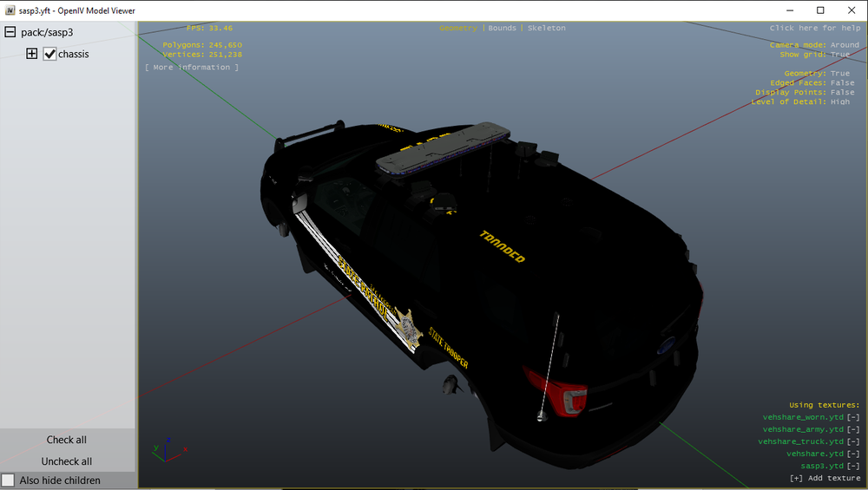Click here for help link
This screenshot has width=868, height=490.
(x=815, y=28)
